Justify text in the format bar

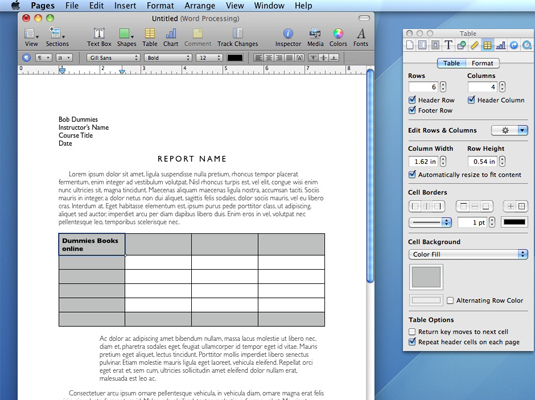click(x=289, y=58)
